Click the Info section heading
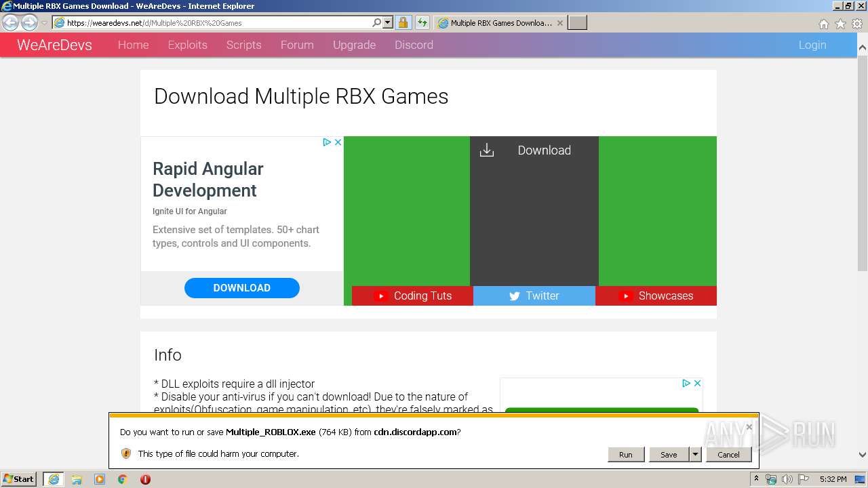The width and height of the screenshot is (868, 488). (x=167, y=355)
